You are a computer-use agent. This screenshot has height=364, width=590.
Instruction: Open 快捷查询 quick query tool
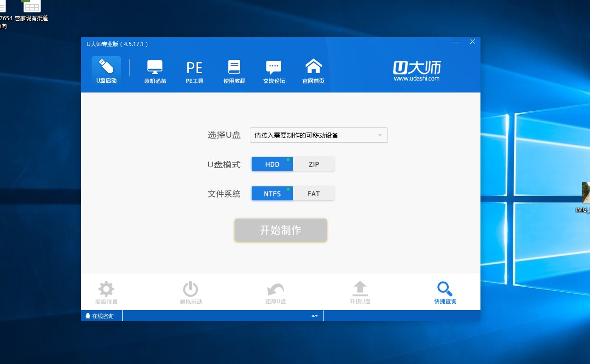(445, 292)
